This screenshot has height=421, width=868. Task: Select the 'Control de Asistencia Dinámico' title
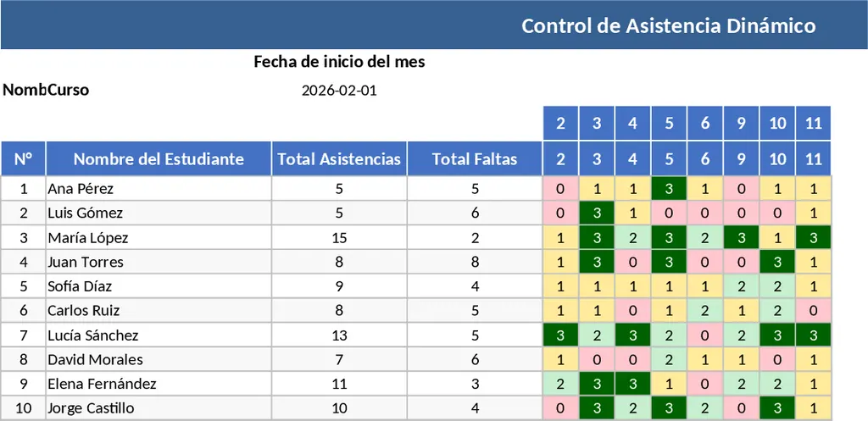(668, 25)
